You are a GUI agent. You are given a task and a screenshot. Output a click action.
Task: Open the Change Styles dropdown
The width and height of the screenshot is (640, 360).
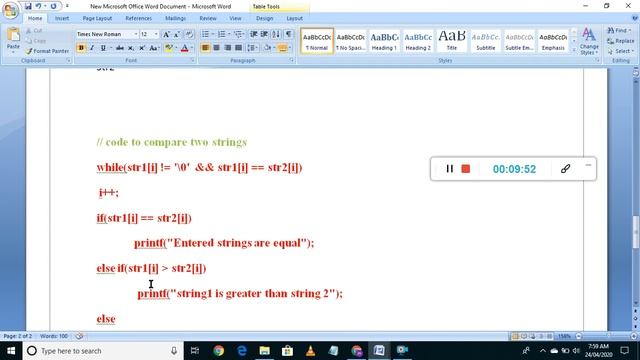(x=589, y=41)
